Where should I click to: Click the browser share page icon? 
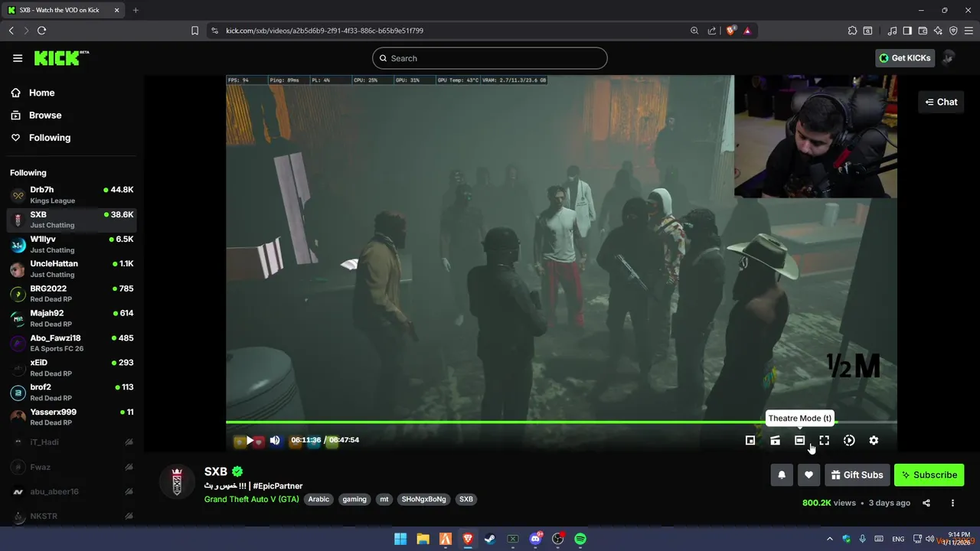pyautogui.click(x=712, y=31)
